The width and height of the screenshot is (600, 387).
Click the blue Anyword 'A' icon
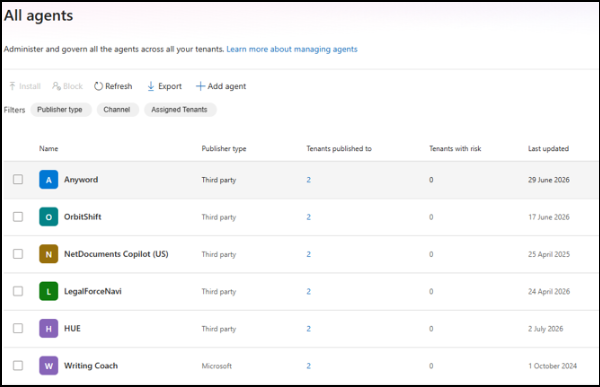pyautogui.click(x=49, y=180)
